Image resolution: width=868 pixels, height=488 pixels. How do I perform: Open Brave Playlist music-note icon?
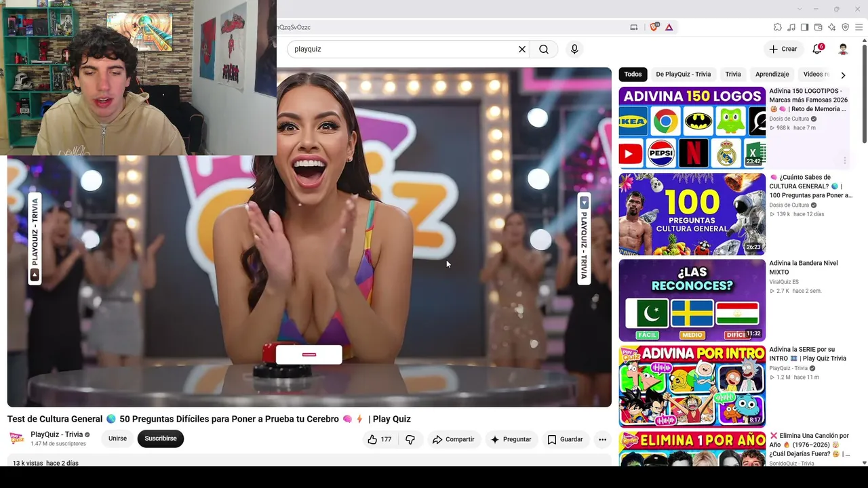pyautogui.click(x=791, y=27)
